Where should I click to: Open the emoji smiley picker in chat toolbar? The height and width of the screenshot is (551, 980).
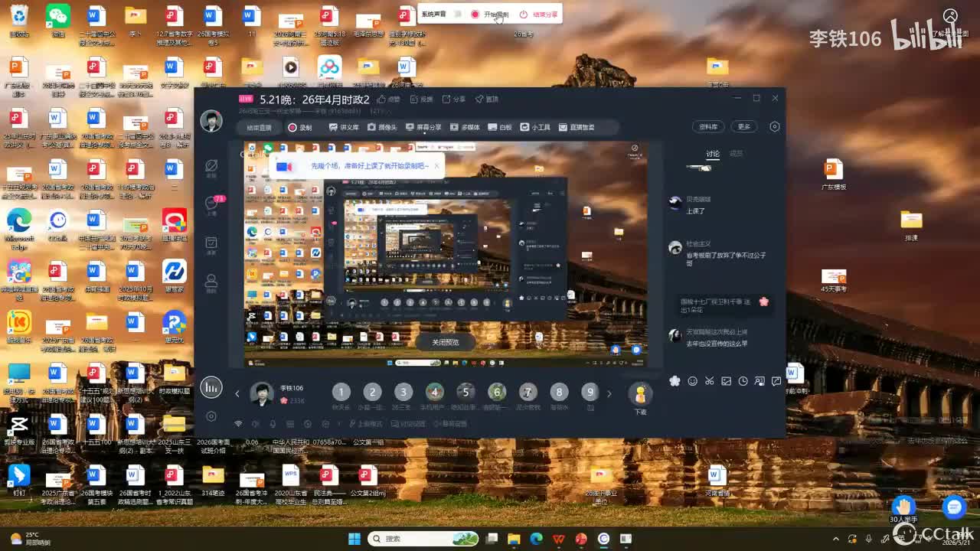pyautogui.click(x=693, y=381)
